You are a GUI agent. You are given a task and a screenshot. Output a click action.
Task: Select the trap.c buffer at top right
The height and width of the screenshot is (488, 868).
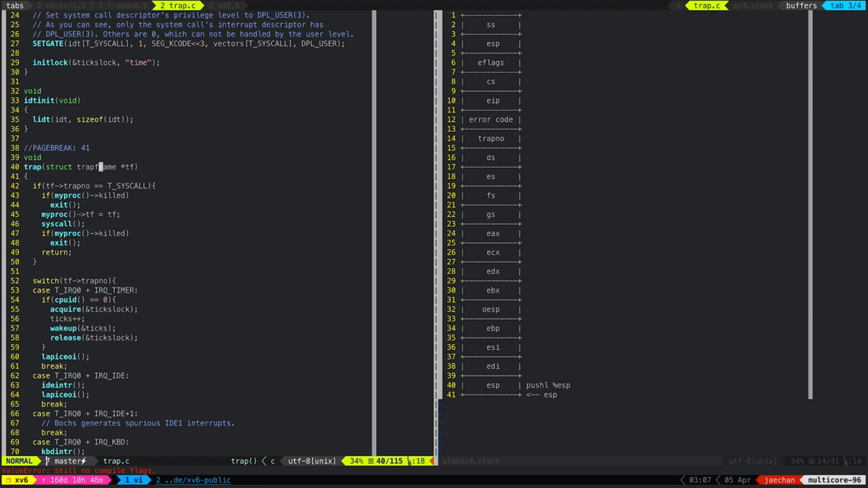[707, 5]
